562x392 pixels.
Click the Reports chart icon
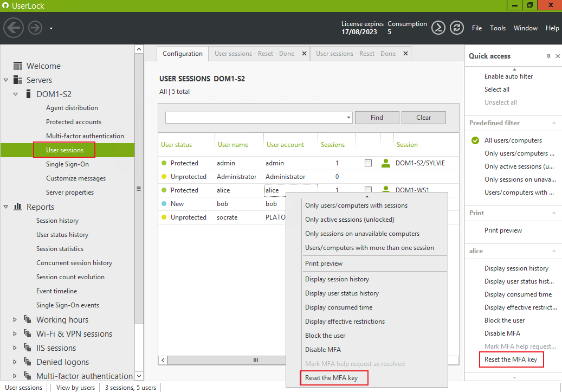(x=17, y=206)
